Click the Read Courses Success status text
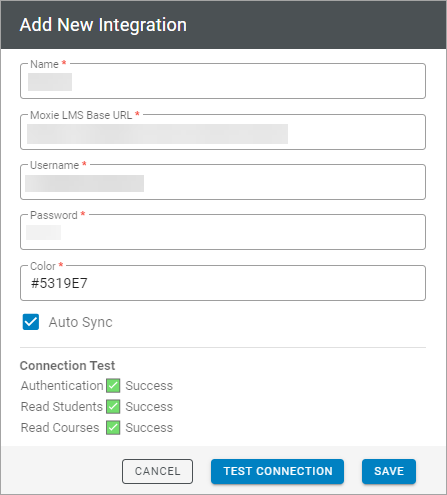 pyautogui.click(x=149, y=428)
